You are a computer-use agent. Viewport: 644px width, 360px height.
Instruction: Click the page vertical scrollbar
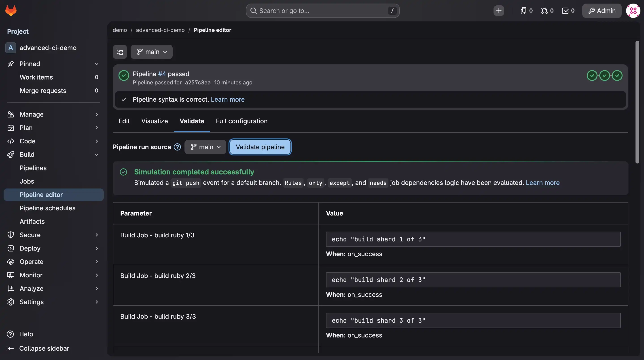pyautogui.click(x=637, y=102)
